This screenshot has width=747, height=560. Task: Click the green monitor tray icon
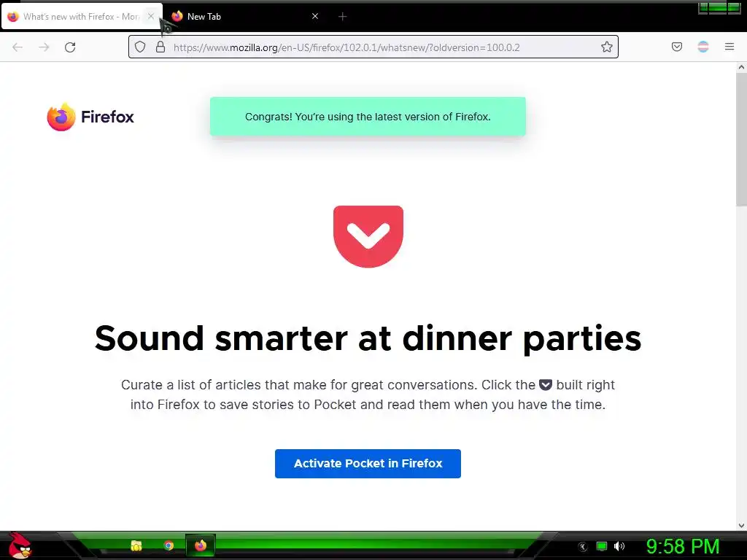[602, 546]
